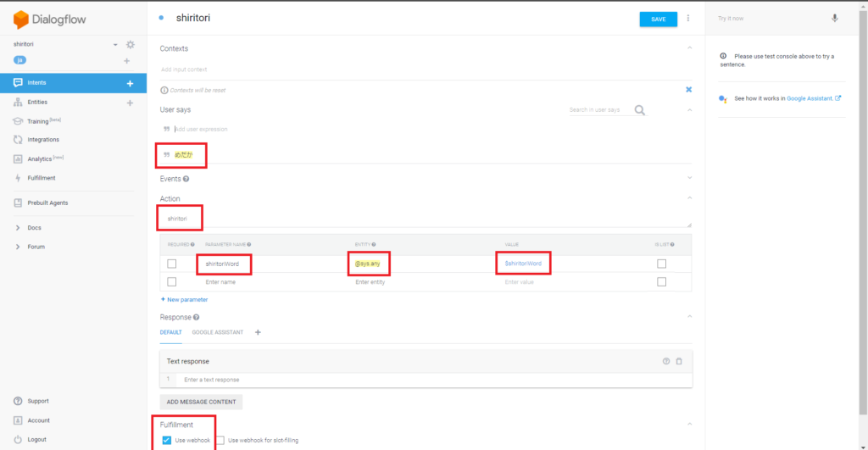Click the search magnifier in User says

640,110
